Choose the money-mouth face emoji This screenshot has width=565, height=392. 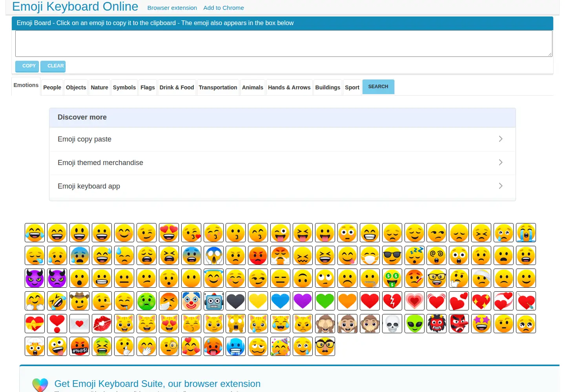pos(392,278)
